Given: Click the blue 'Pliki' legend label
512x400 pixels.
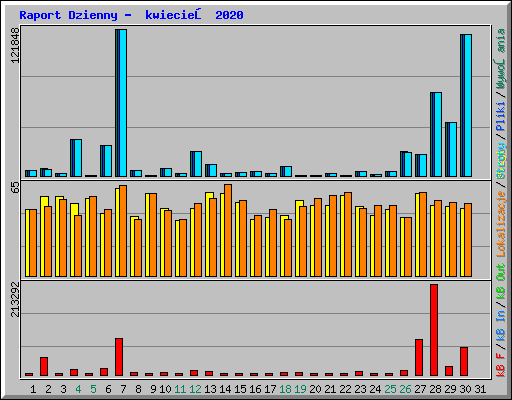Looking at the screenshot, I should [501, 117].
